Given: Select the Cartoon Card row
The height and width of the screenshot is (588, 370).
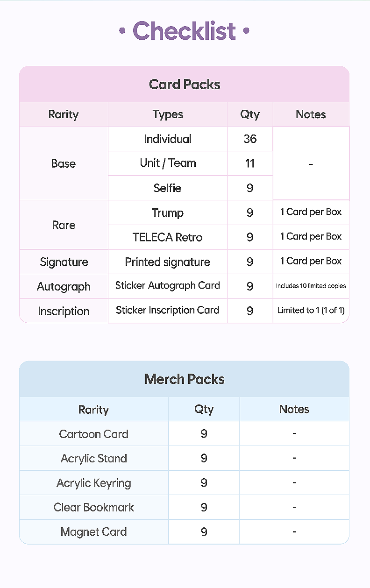Looking at the screenshot, I should 185,433.
